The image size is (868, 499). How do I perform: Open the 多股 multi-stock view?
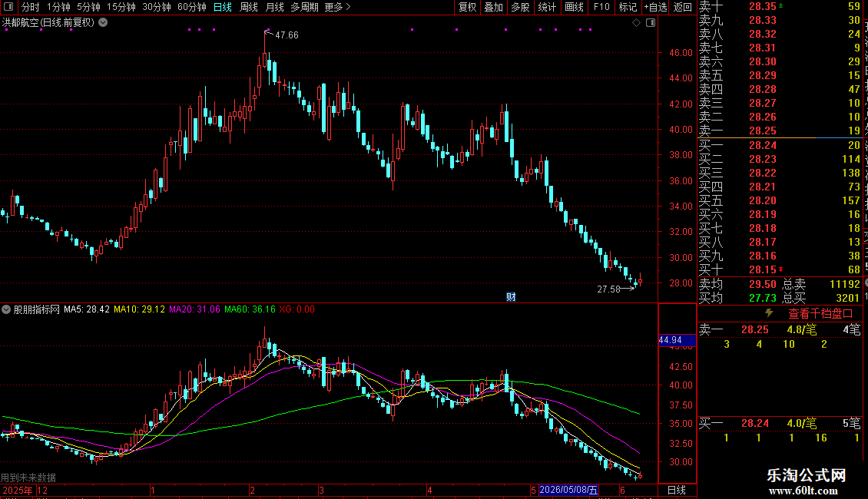click(520, 7)
